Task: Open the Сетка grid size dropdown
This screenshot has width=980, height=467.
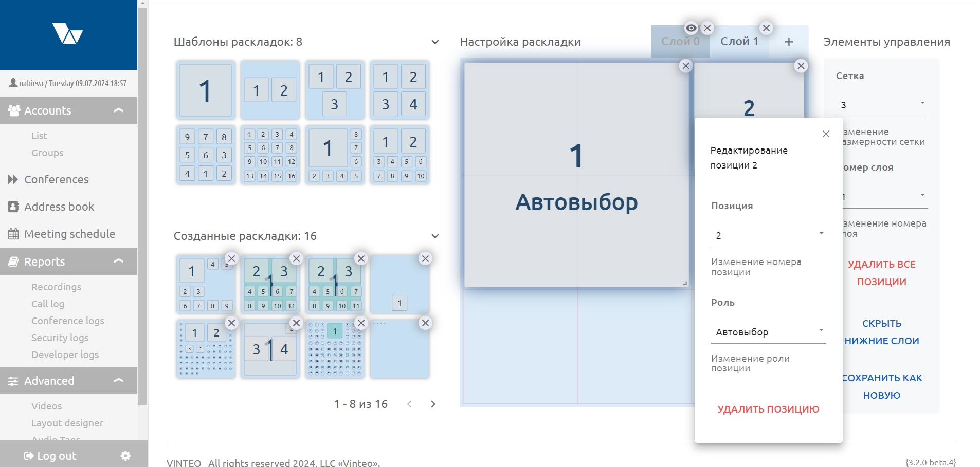Action: coord(882,105)
